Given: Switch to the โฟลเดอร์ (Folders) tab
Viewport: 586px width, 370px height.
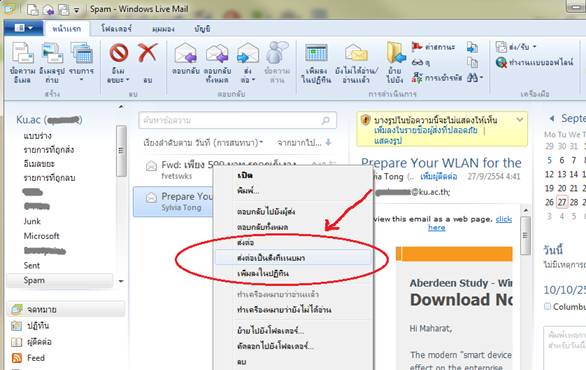Looking at the screenshot, I should [116, 28].
